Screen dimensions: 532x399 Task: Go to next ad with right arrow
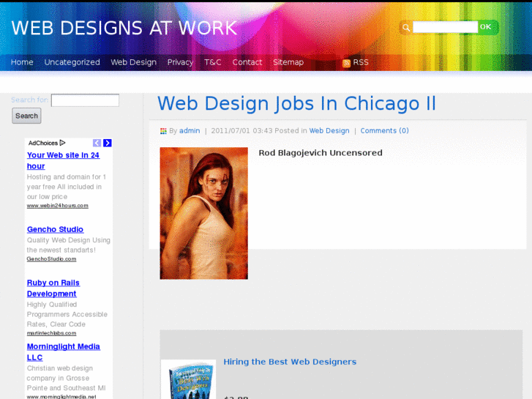click(108, 143)
